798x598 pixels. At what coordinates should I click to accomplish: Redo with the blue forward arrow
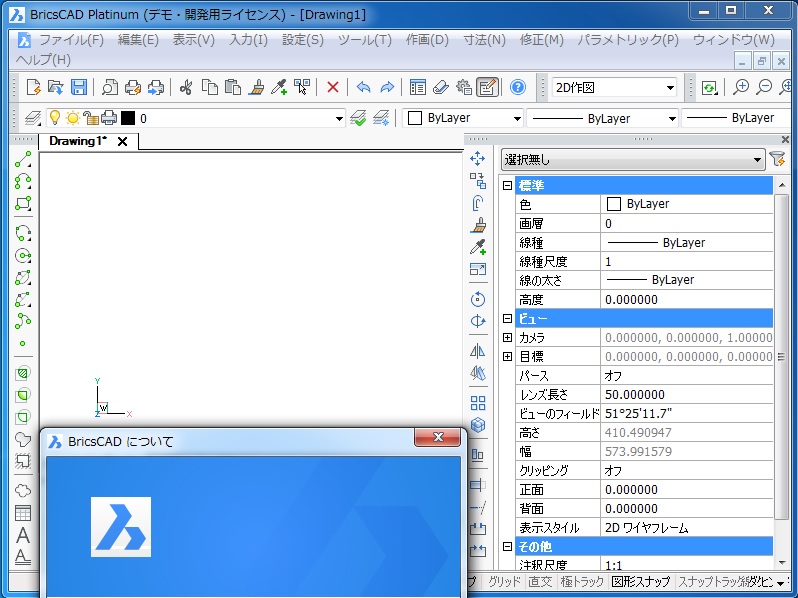point(387,87)
